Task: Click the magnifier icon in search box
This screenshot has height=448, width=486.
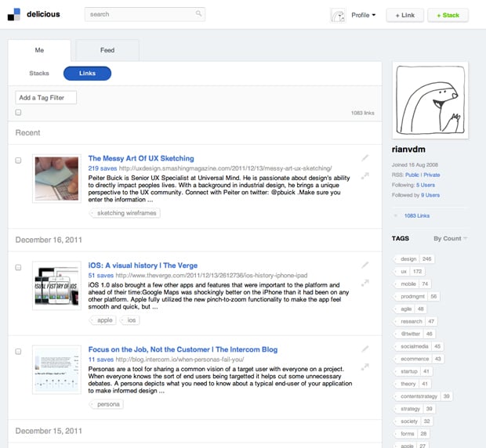Action: (198, 14)
